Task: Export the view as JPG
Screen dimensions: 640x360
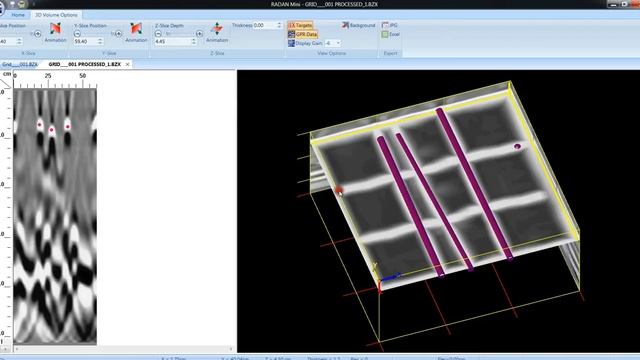Action: [x=389, y=25]
